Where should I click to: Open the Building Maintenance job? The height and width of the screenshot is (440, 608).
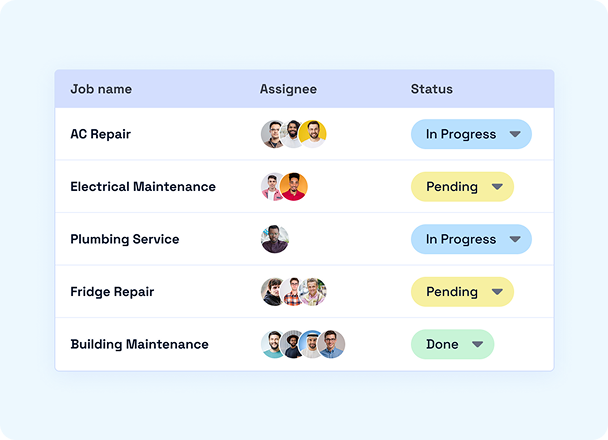[x=139, y=344]
